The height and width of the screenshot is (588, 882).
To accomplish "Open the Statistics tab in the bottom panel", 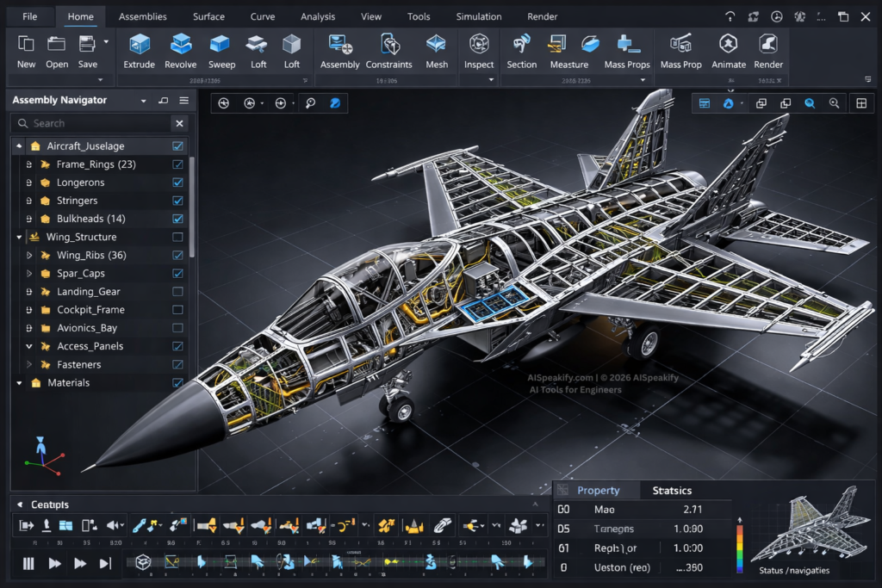I will point(671,489).
